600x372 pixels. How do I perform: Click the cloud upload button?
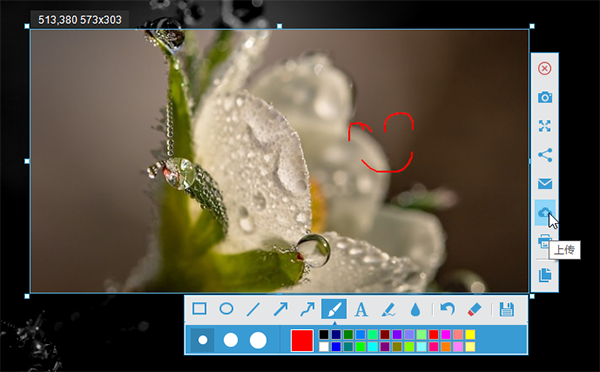tap(545, 212)
